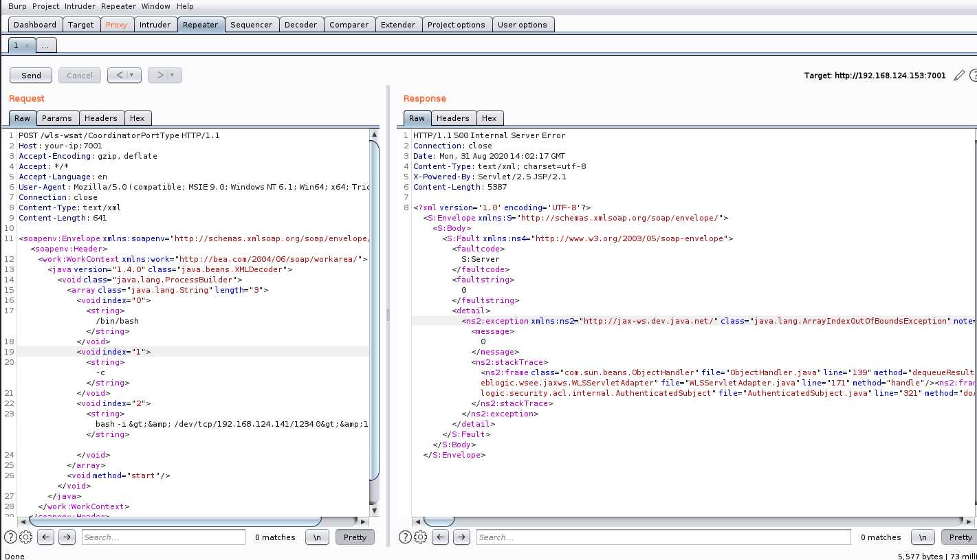Open Request panel search settings gear

click(x=26, y=537)
